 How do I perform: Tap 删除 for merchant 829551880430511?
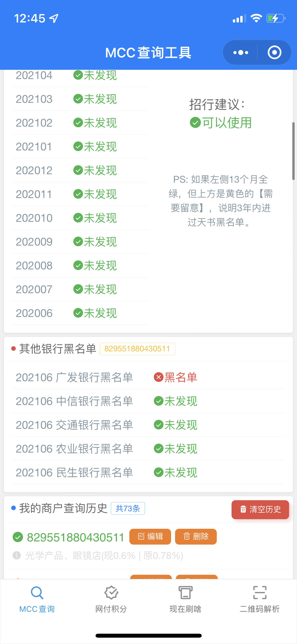coord(196,536)
